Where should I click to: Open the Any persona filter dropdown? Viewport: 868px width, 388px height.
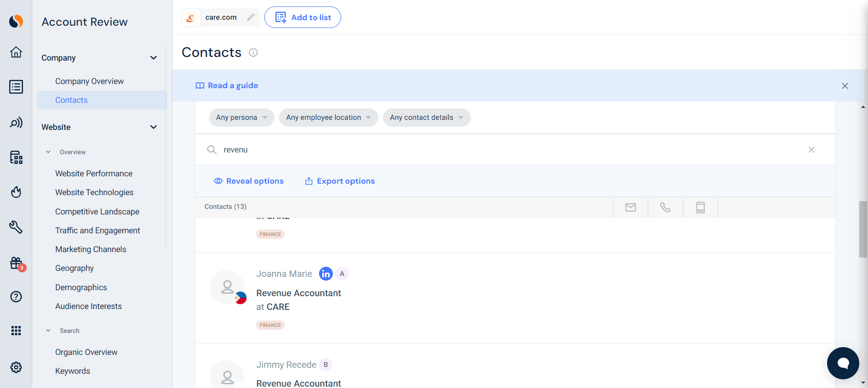tap(242, 118)
